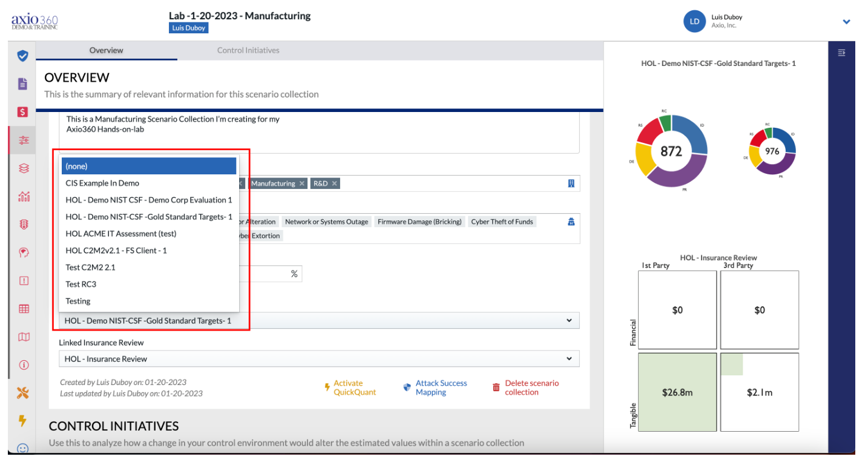The image size is (868, 465).
Task: Choose HOL - Demo NIST CSF - Demo Corp Evaluation 1
Action: 149,200
